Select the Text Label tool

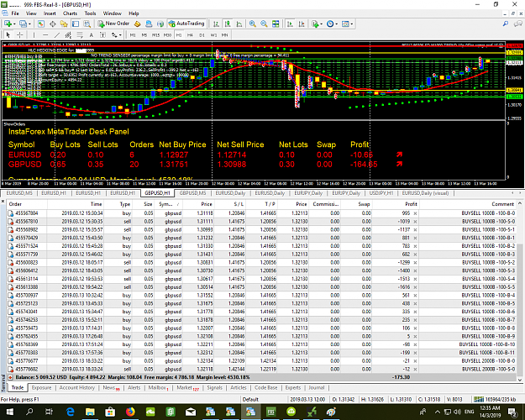[x=102, y=34]
